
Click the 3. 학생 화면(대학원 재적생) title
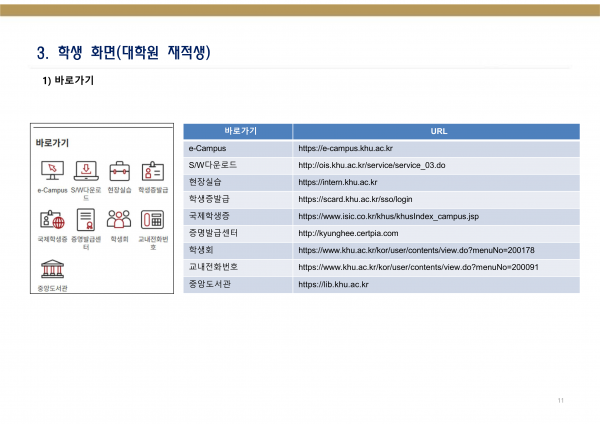pyautogui.click(x=124, y=52)
